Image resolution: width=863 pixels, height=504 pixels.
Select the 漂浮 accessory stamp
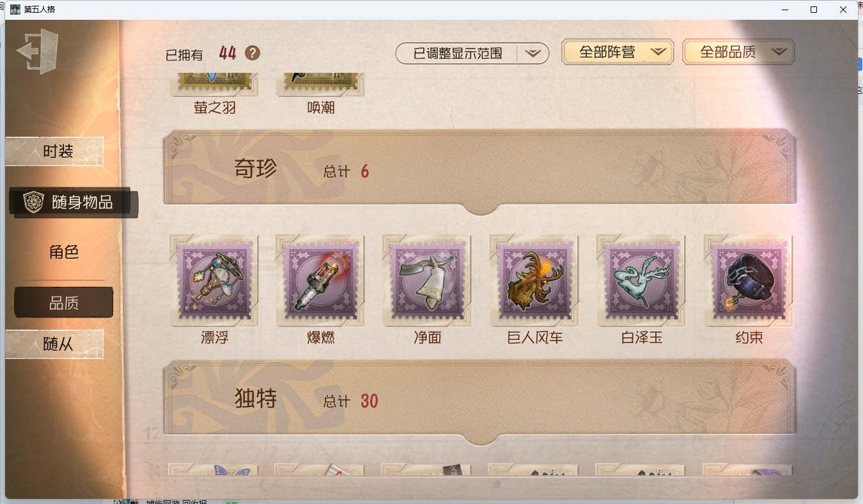pos(214,280)
